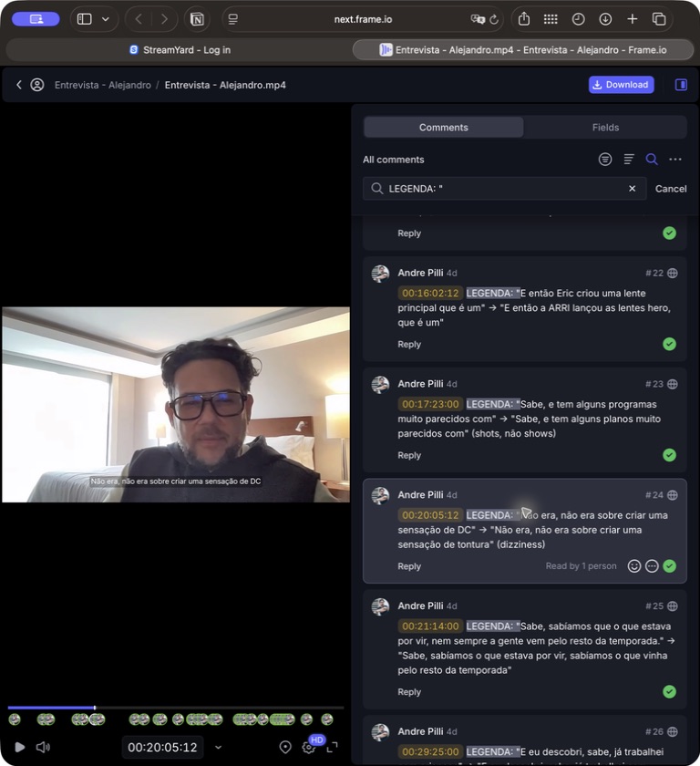The width and height of the screenshot is (700, 766).
Task: Mute the video volume icon
Action: (x=43, y=747)
